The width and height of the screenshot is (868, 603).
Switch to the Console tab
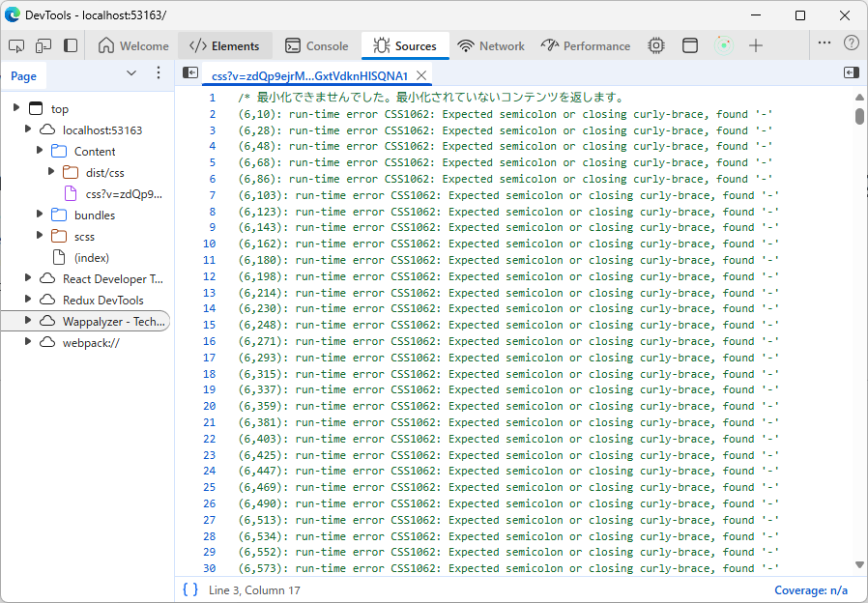tap(316, 45)
